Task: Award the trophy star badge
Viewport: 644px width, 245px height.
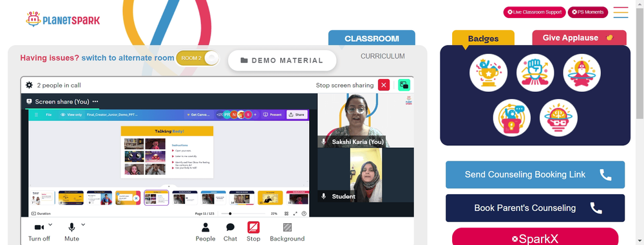Action: (x=488, y=73)
